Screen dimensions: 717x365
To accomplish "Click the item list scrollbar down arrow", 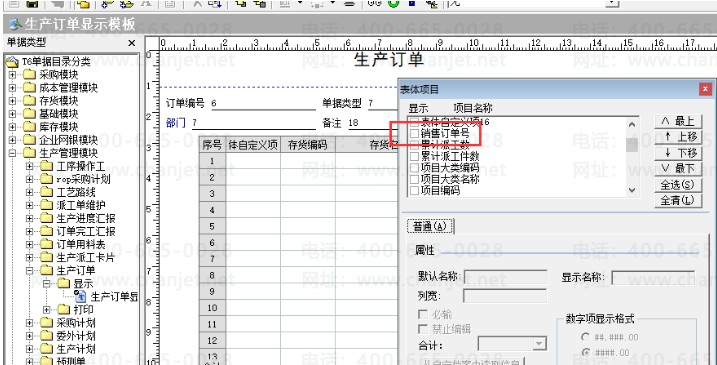I will point(631,190).
